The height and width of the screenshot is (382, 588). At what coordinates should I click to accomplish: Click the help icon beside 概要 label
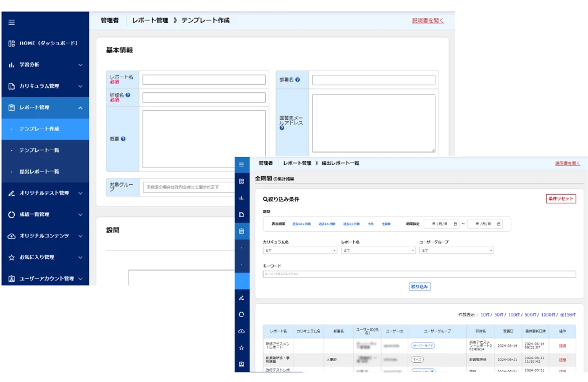click(x=124, y=139)
